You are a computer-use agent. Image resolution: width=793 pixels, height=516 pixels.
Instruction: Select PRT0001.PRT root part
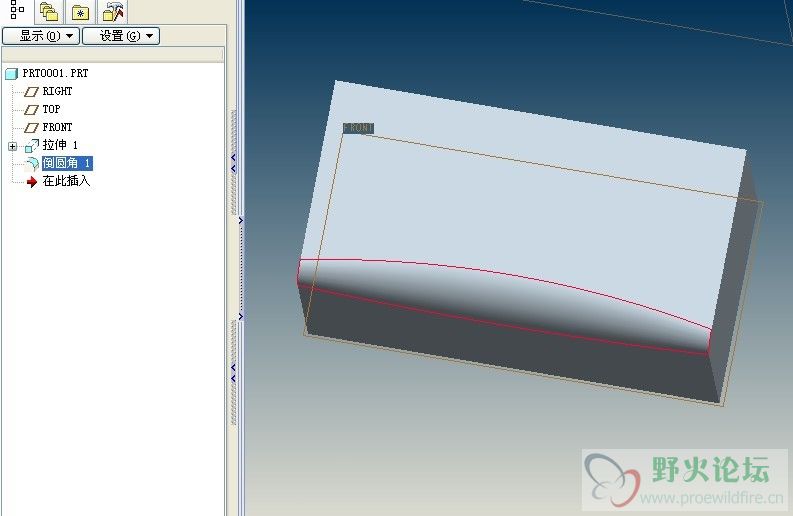[x=56, y=73]
